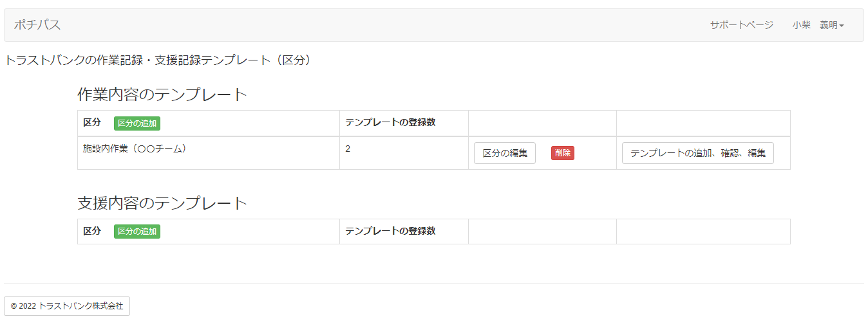868x328 pixels.
Task: Click 区分の追加 under 支援内容のテンプレート
Action: (137, 231)
